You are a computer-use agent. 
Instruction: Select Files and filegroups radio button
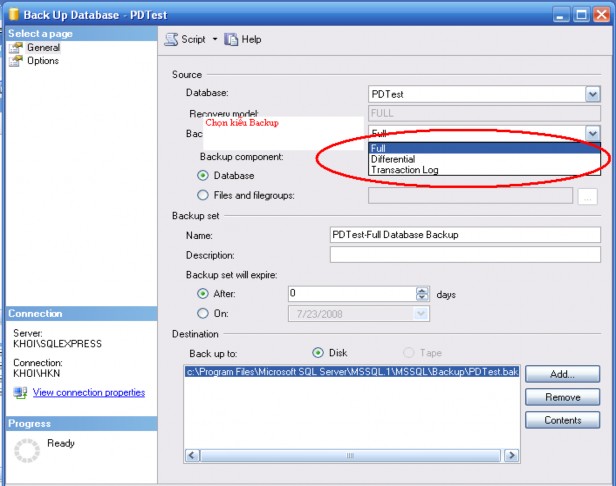coord(203,195)
